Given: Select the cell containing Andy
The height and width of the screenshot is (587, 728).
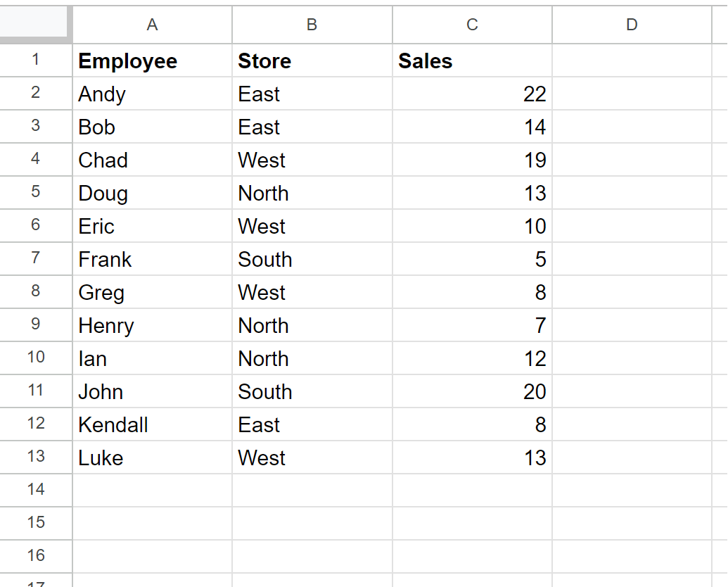Looking at the screenshot, I should tap(152, 94).
